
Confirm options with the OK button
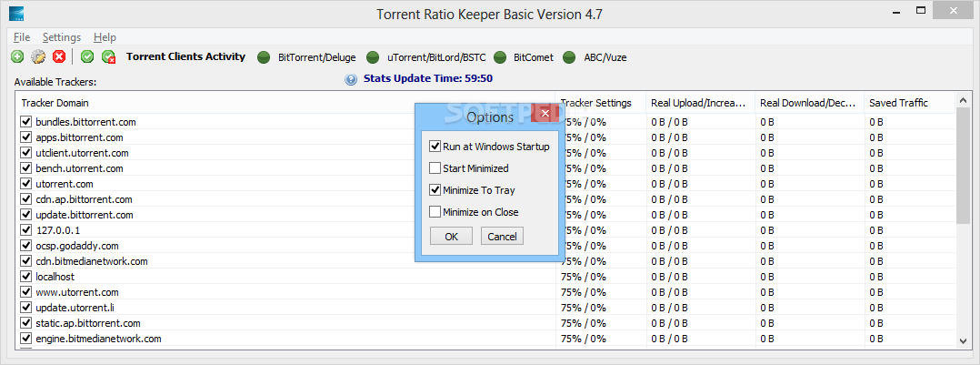coord(451,236)
